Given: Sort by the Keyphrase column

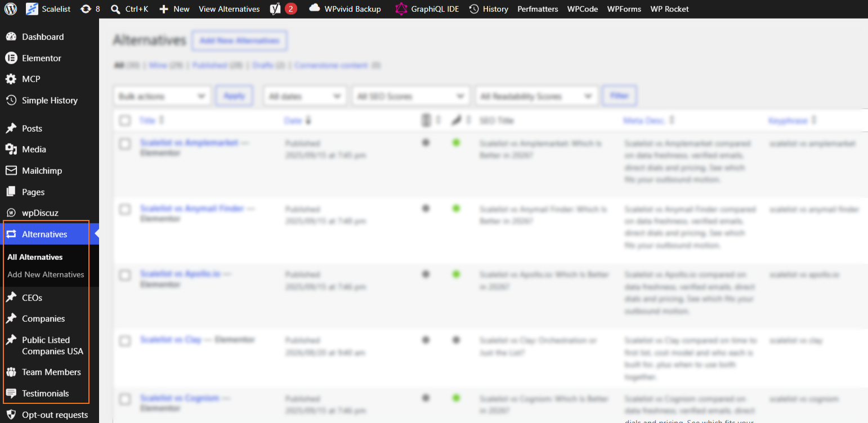Looking at the screenshot, I should click(793, 120).
